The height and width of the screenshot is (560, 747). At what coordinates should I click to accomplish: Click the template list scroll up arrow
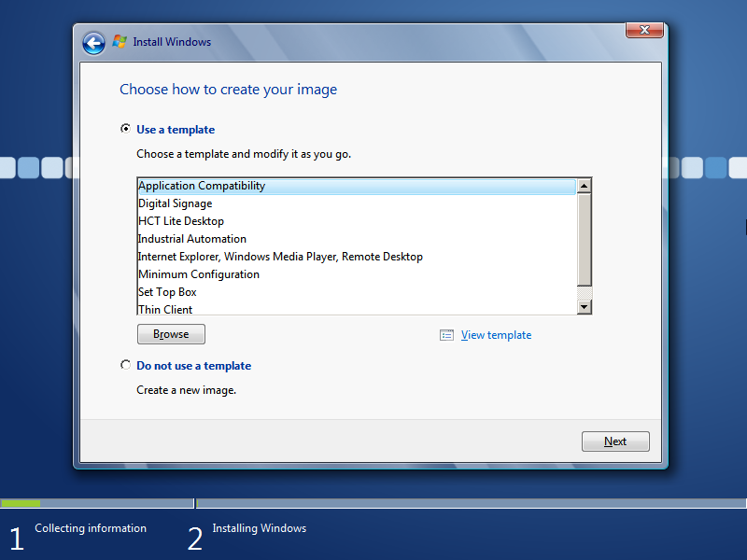click(x=585, y=186)
